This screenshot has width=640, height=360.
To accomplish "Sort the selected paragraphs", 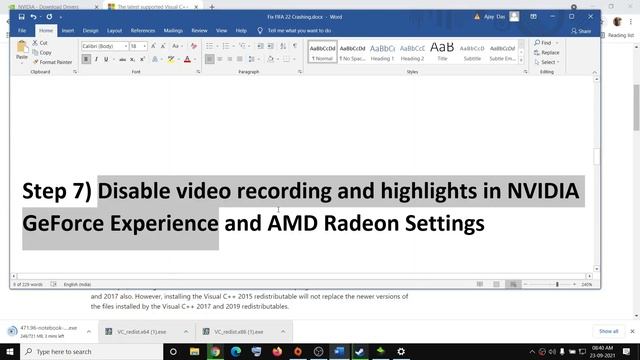I will [x=283, y=46].
